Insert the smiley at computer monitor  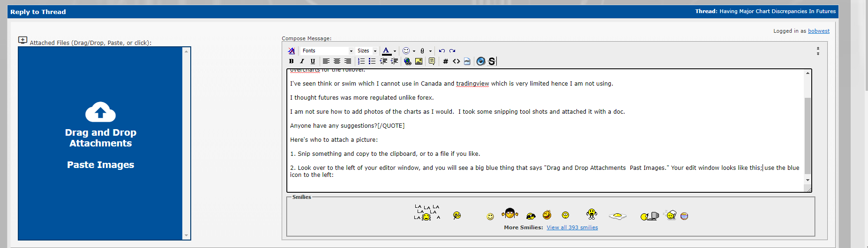tap(650, 216)
